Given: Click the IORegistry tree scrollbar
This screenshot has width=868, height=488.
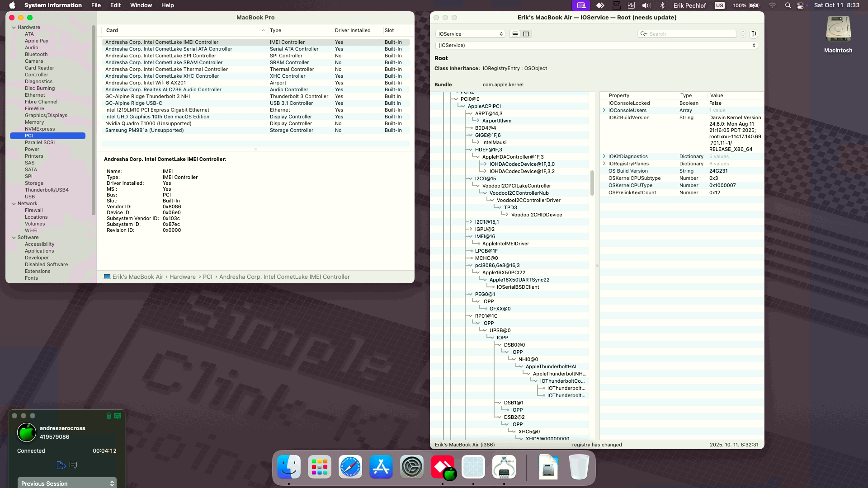Looking at the screenshot, I should 592,183.
